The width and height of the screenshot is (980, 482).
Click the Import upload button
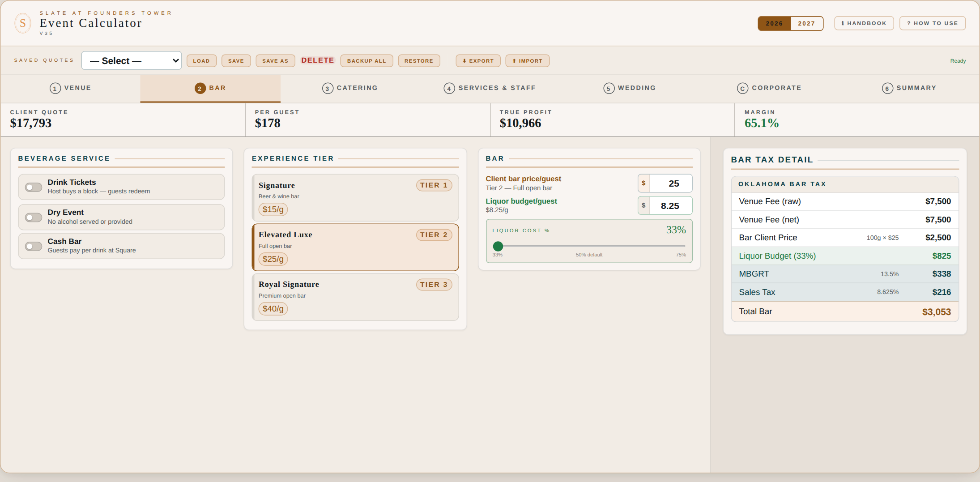coord(527,61)
